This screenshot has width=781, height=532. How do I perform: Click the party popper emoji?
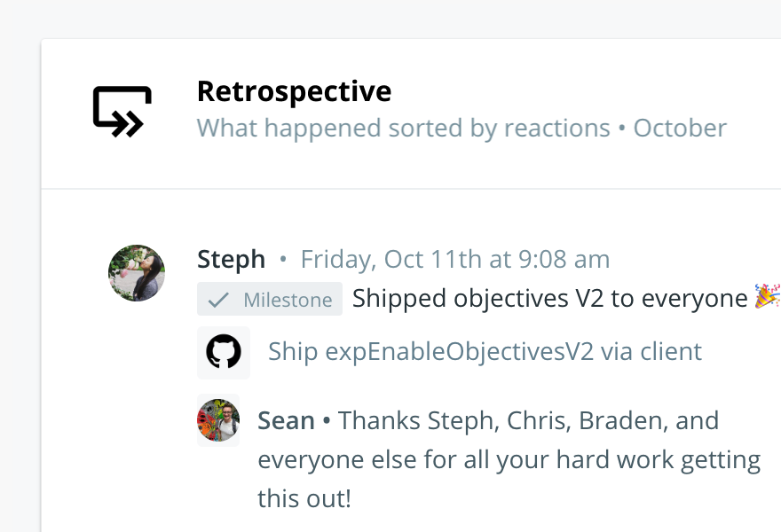pyautogui.click(x=767, y=297)
